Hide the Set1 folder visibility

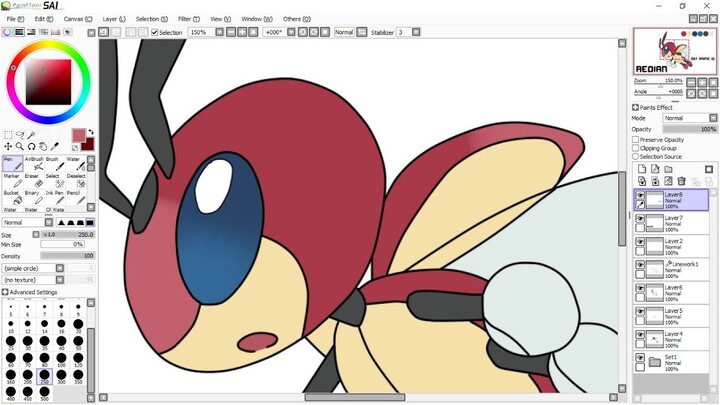click(640, 358)
